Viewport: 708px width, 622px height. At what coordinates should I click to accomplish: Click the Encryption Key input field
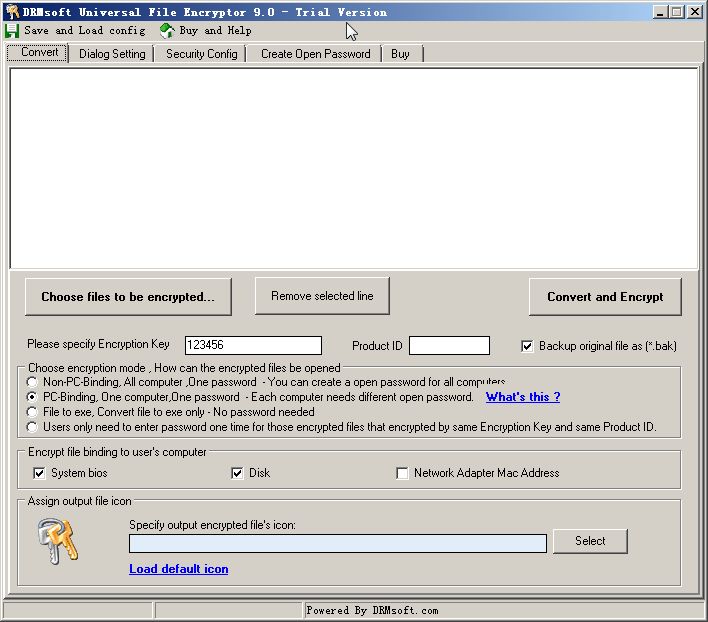click(253, 345)
